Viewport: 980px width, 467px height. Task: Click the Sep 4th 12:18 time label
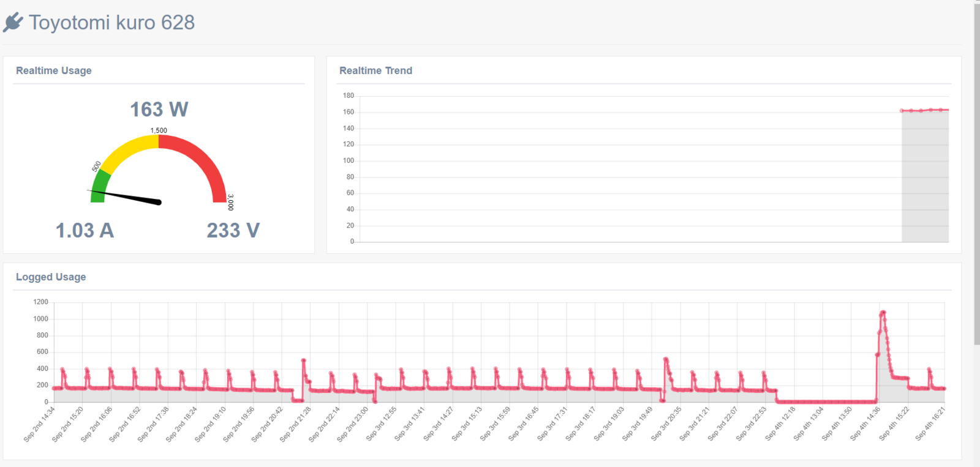(x=780, y=424)
